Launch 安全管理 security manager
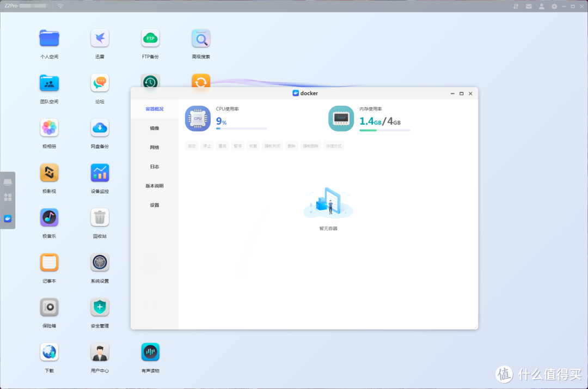 [100, 308]
